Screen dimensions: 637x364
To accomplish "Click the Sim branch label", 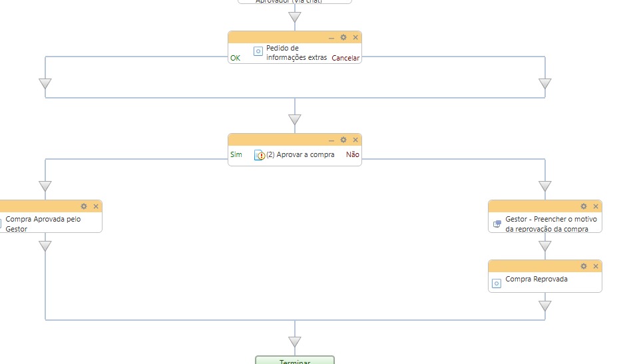I will click(236, 154).
